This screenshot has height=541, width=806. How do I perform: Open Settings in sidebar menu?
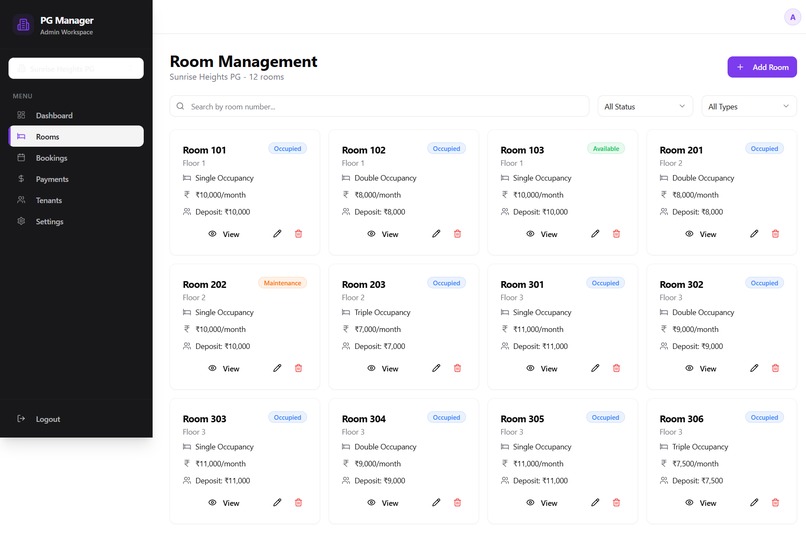(76, 221)
